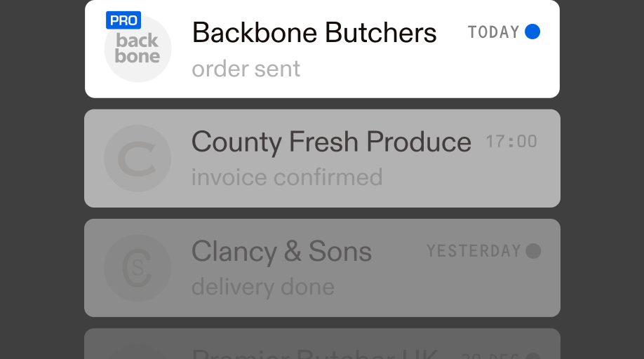This screenshot has height=359, width=644.
Task: Select the County Fresh Produce 'C' avatar
Action: [x=137, y=158]
